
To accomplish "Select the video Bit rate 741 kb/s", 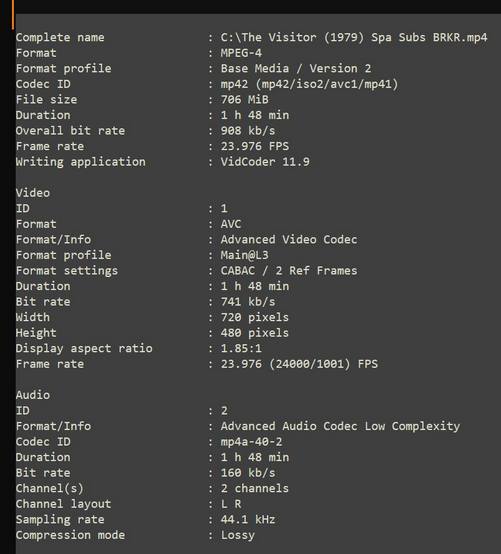I will [248, 302].
